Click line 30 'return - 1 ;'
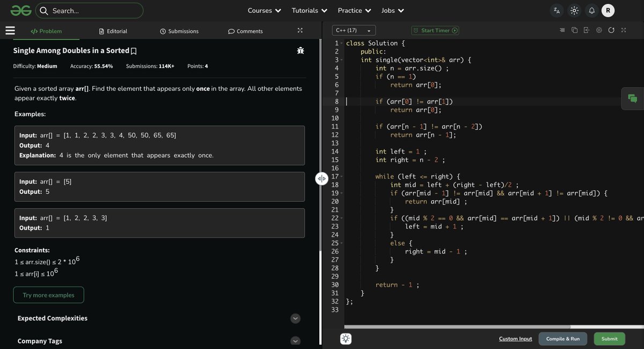644x349 pixels. [397, 285]
